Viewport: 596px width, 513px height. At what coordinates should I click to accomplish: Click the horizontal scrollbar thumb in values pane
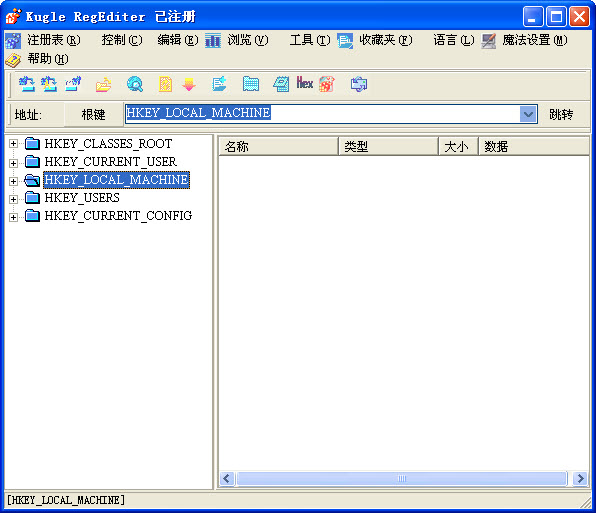(402, 478)
